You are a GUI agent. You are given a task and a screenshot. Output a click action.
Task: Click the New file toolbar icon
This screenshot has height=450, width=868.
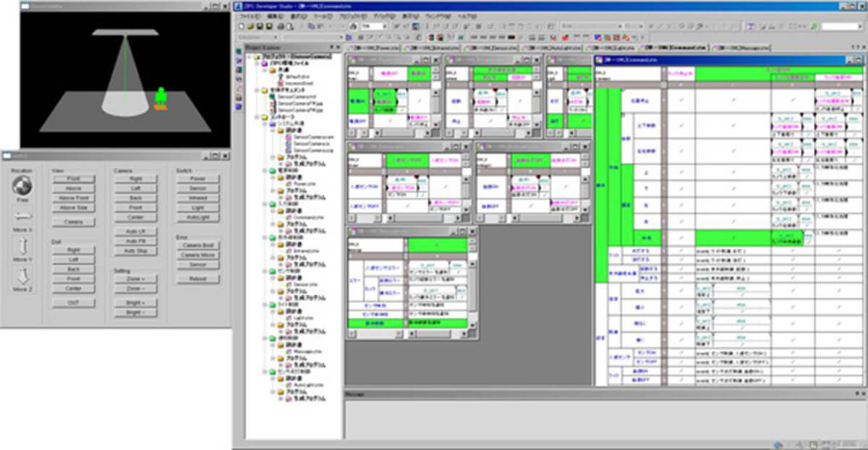click(x=242, y=26)
